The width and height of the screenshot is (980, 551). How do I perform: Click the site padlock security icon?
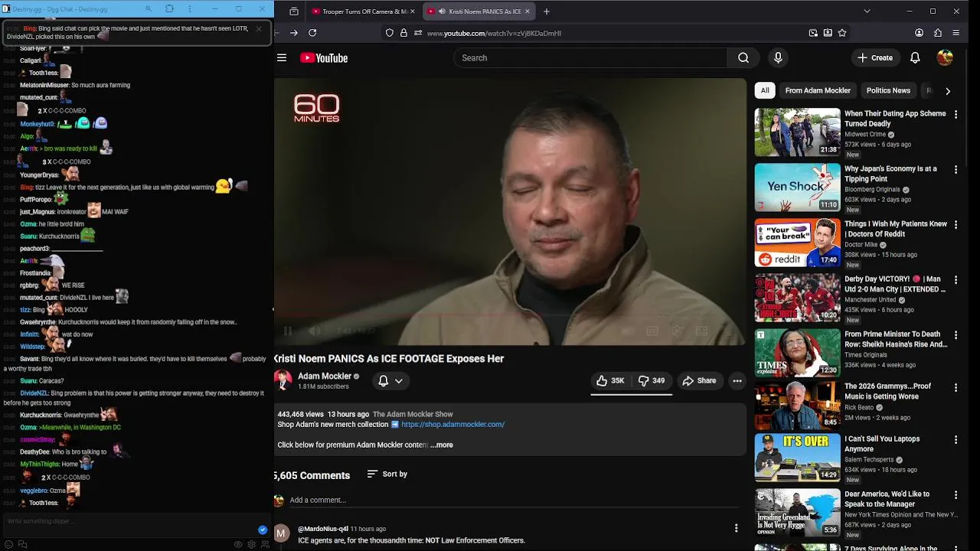[x=403, y=33]
